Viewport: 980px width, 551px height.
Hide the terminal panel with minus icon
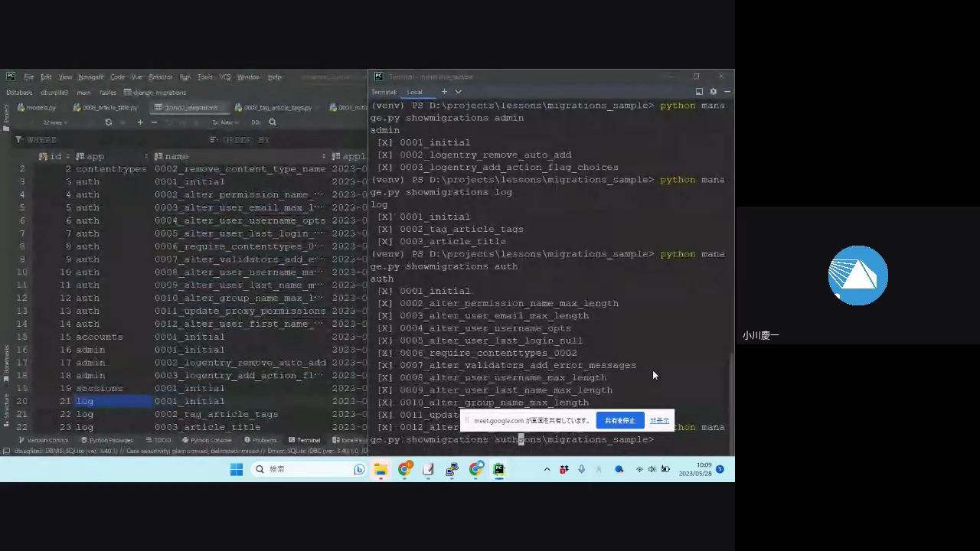[x=727, y=92]
